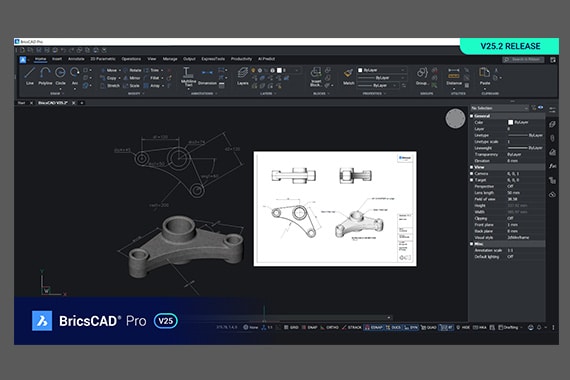Open the linetype ByLayer dropdown in ribbon
Image resolution: width=570 pixels, height=380 pixels.
point(381,77)
